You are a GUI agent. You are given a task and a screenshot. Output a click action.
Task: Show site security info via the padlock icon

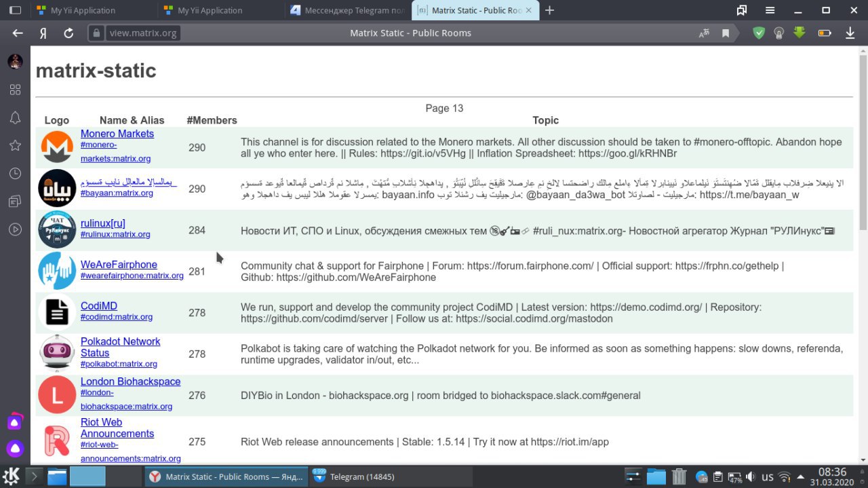point(96,33)
